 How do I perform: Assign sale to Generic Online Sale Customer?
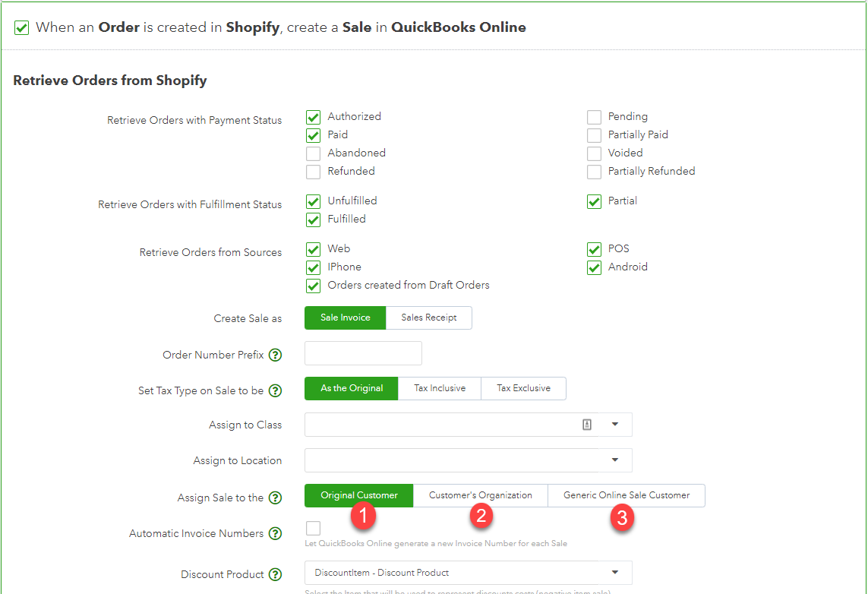tap(627, 495)
